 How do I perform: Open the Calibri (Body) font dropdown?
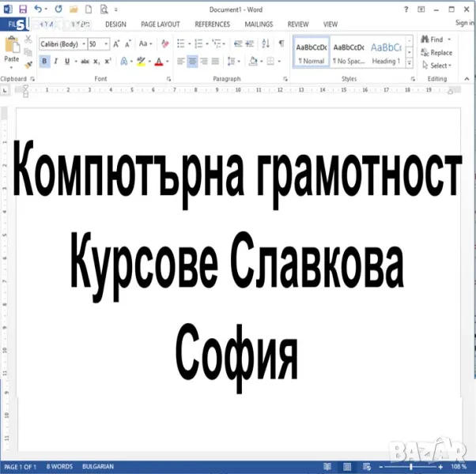point(63,44)
